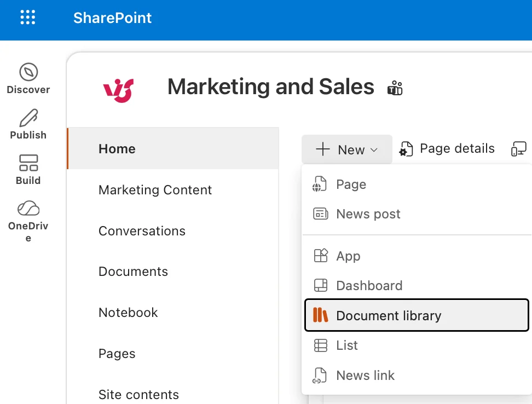Screen dimensions: 532x404
Task: Choose Page from the New menu
Action: [x=417, y=184]
